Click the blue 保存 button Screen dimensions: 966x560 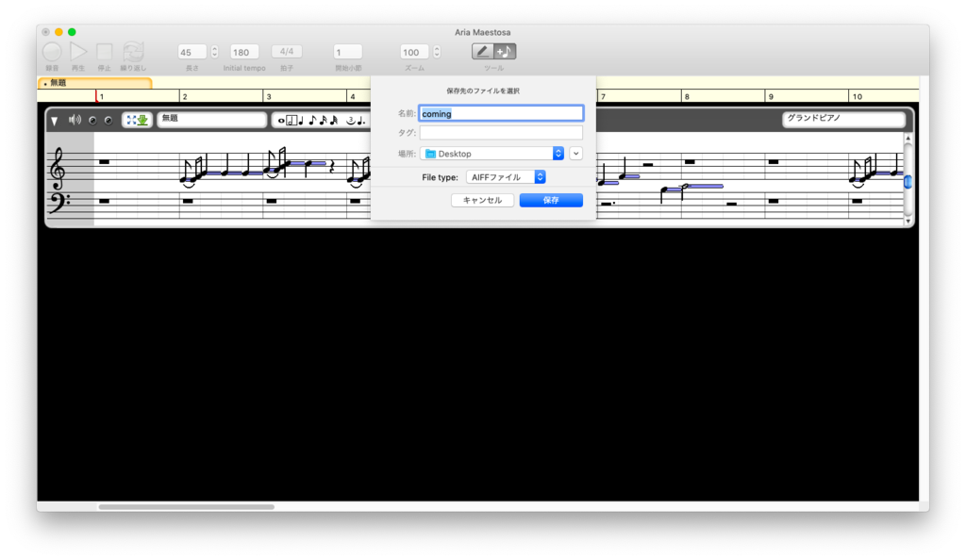click(x=551, y=200)
